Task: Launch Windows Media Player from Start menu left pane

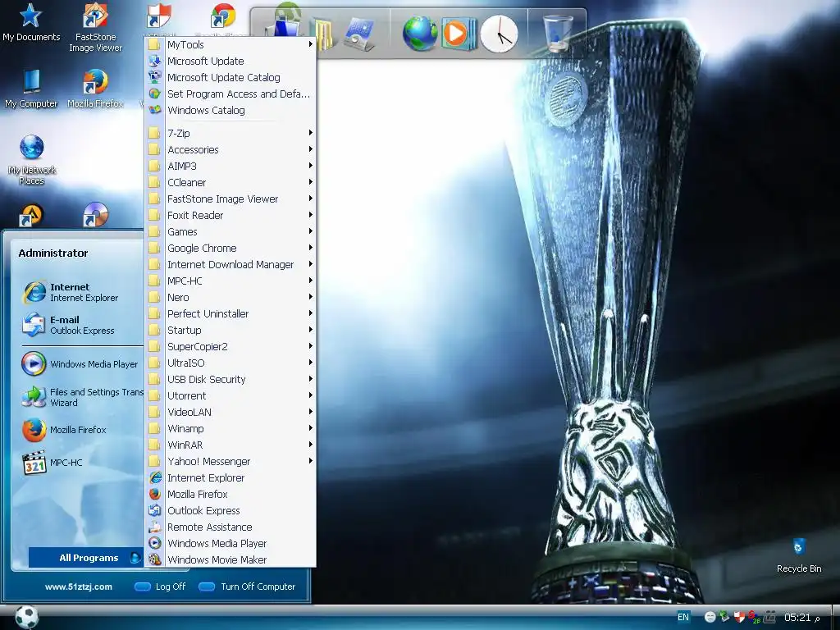Action: 80,363
